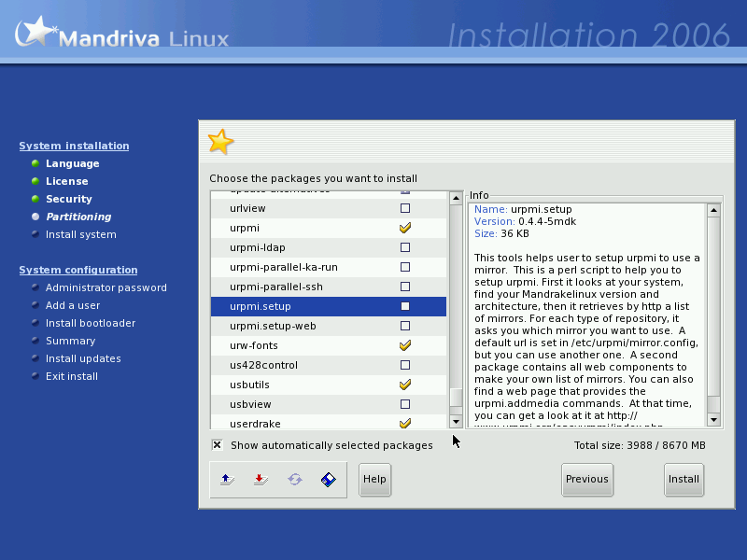Click the Version 0.4.4-5mdk line in Info
747x560 pixels.
[x=525, y=221]
